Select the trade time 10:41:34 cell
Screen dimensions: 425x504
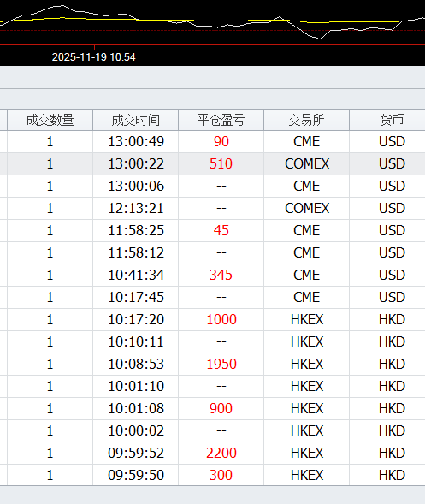click(136, 276)
